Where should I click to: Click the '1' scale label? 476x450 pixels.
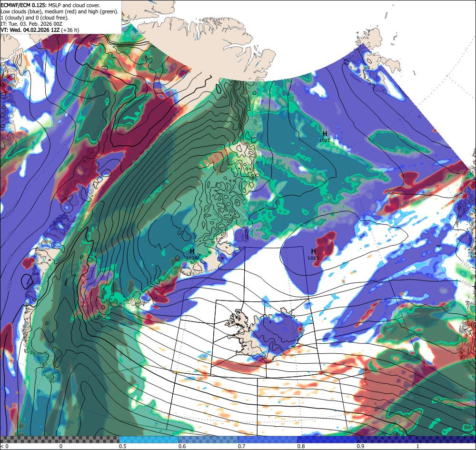[x=418, y=446]
